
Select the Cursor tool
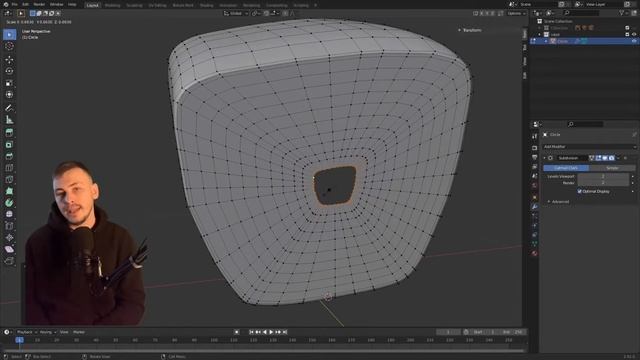[9, 46]
